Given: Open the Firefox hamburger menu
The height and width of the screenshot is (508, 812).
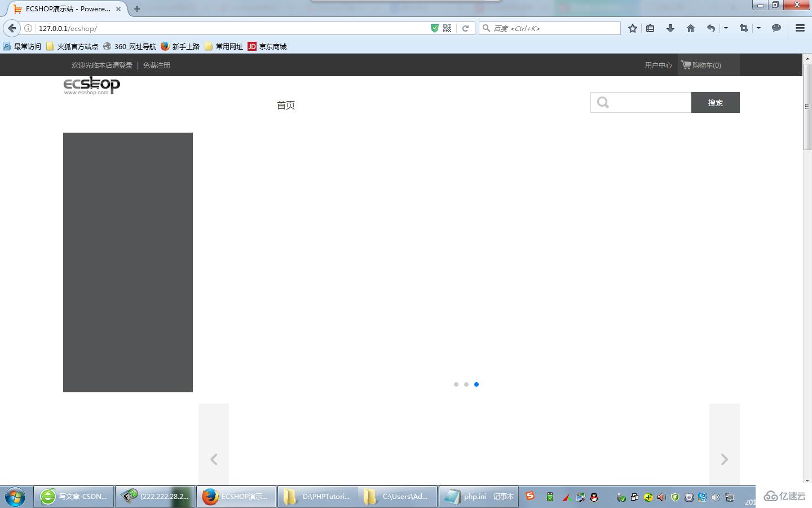Looking at the screenshot, I should pos(800,28).
